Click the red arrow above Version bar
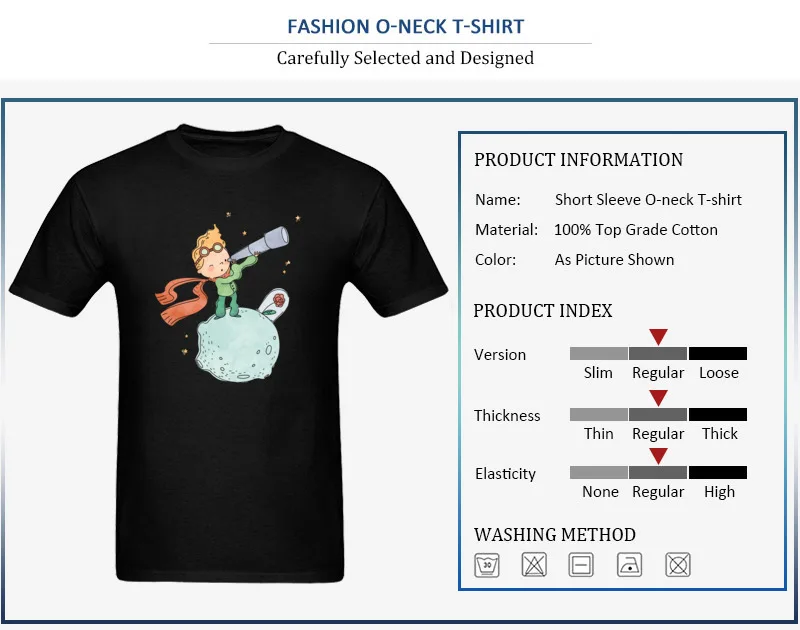Image resolution: width=800 pixels, height=630 pixels. [x=658, y=337]
